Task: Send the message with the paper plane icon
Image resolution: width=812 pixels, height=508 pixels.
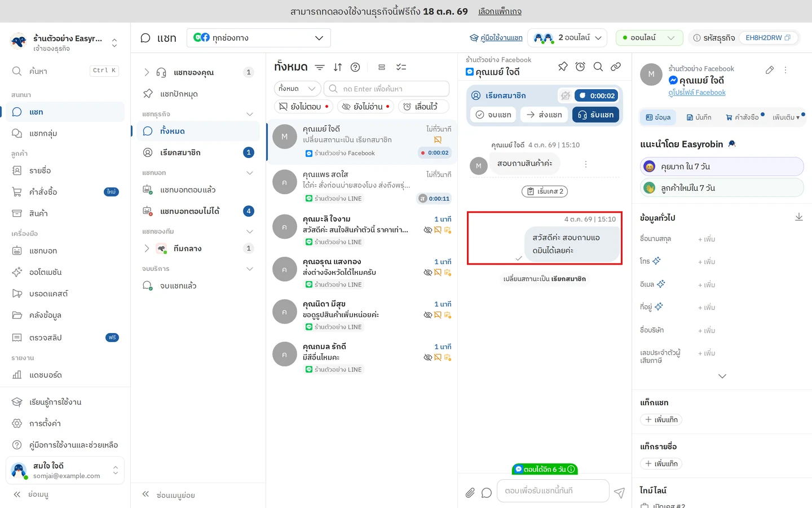Action: pyautogui.click(x=619, y=493)
